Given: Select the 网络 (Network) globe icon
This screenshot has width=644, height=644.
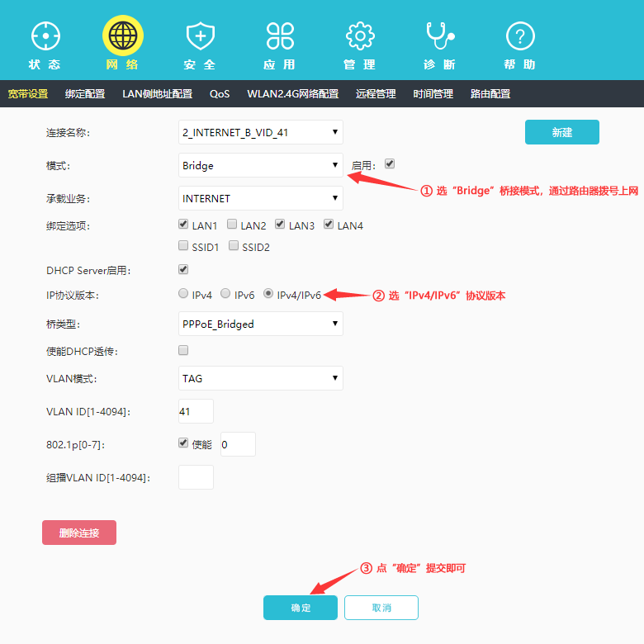Looking at the screenshot, I should coord(123,36).
